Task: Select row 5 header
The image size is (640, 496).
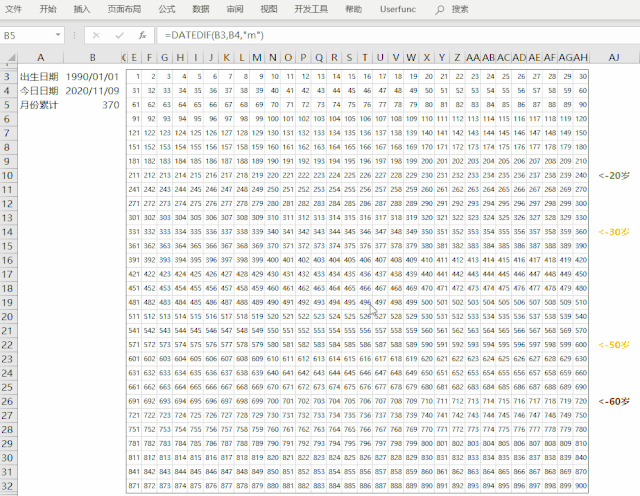Action: 7,105
